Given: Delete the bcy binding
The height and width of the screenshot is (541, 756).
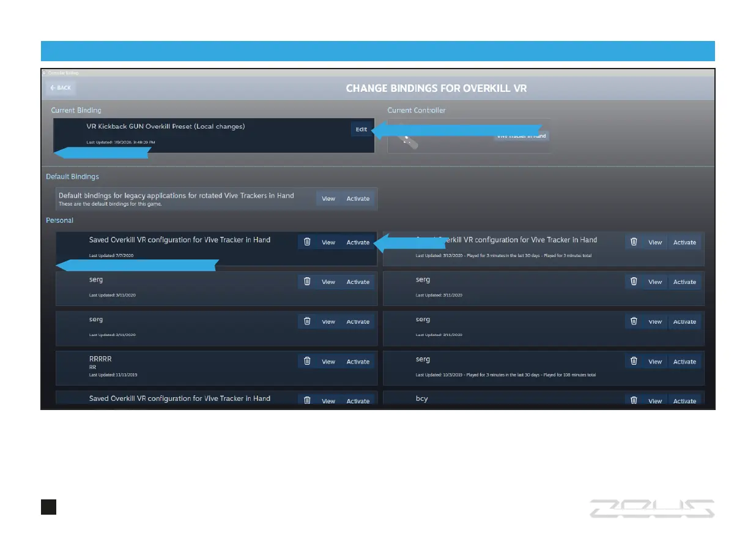Looking at the screenshot, I should click(634, 401).
